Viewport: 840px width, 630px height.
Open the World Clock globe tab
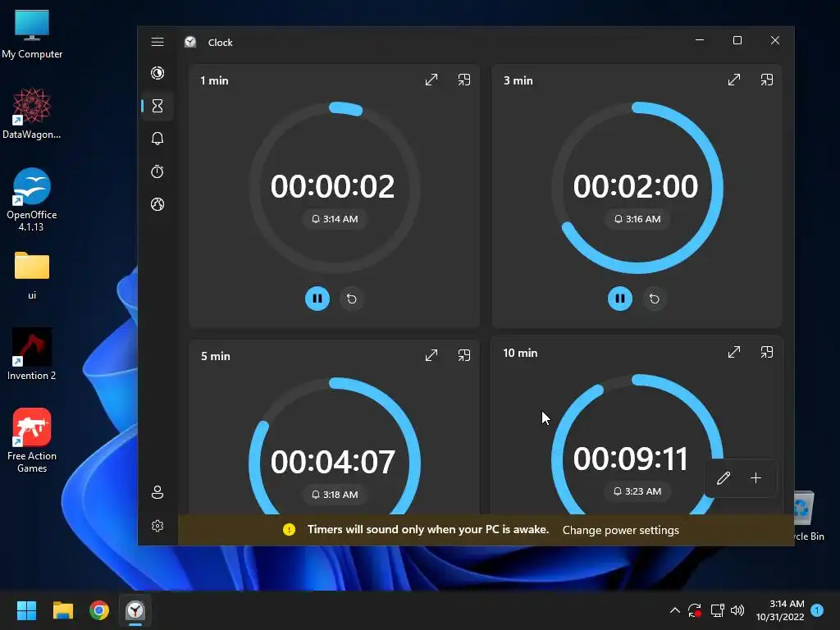[x=157, y=204]
